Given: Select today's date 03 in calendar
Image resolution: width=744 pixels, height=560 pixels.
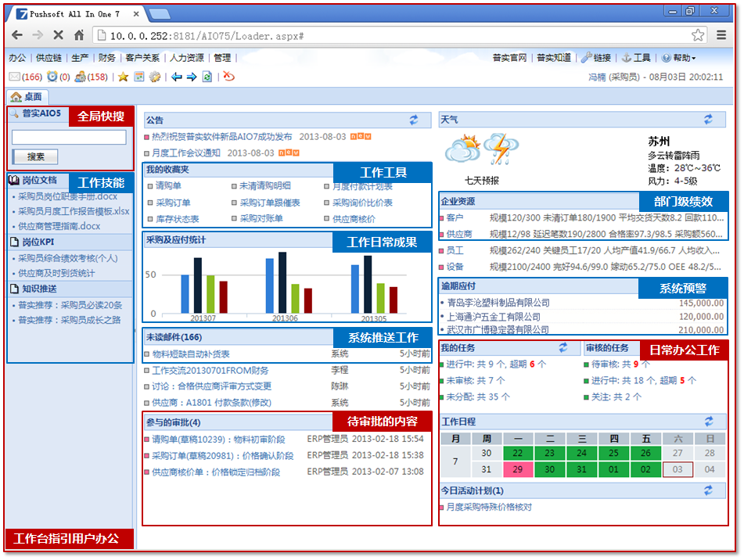Looking at the screenshot, I should tap(678, 469).
